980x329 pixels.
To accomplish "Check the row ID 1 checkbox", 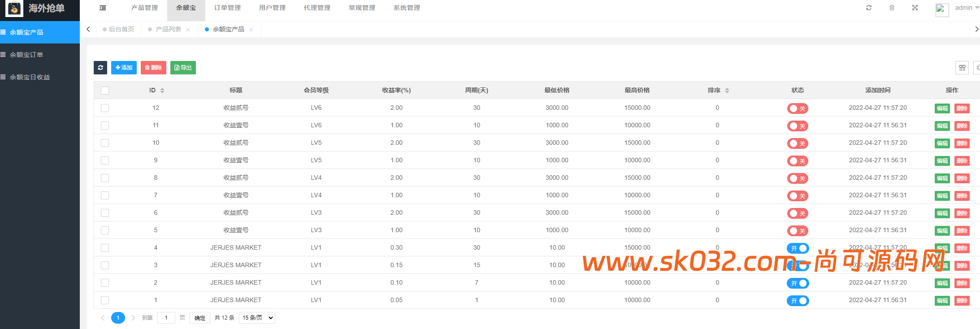I will (x=105, y=300).
